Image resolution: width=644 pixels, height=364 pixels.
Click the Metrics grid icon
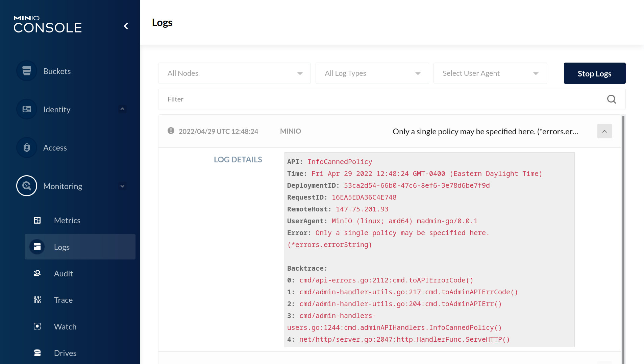pos(37,220)
